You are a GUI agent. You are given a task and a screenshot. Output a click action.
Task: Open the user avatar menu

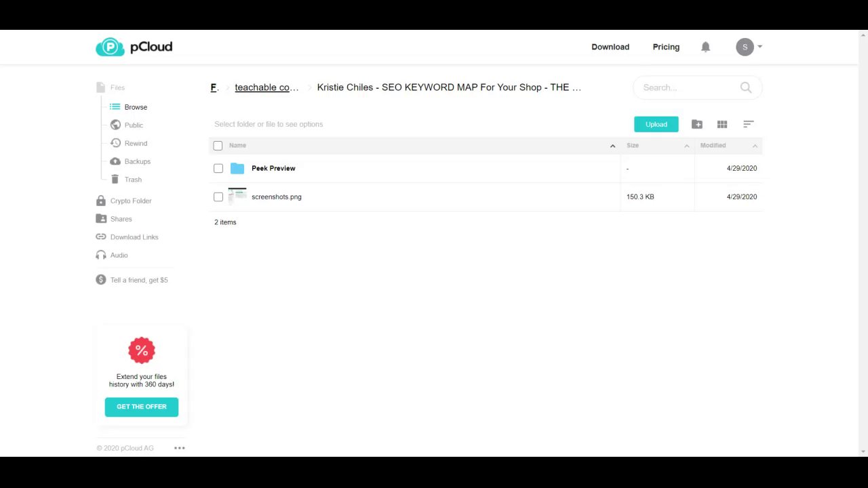(x=745, y=47)
